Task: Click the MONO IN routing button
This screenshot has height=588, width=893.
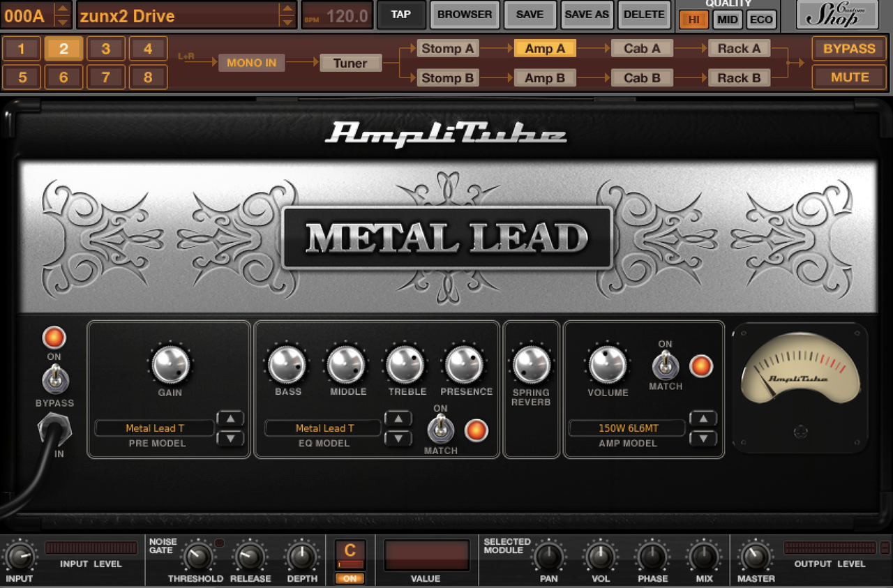Action: (251, 63)
